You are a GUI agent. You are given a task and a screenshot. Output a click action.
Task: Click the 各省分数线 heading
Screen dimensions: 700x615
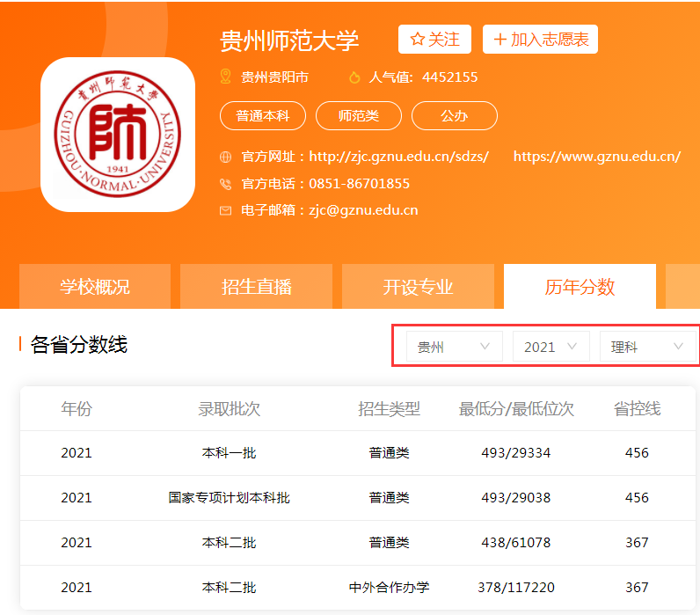[79, 344]
